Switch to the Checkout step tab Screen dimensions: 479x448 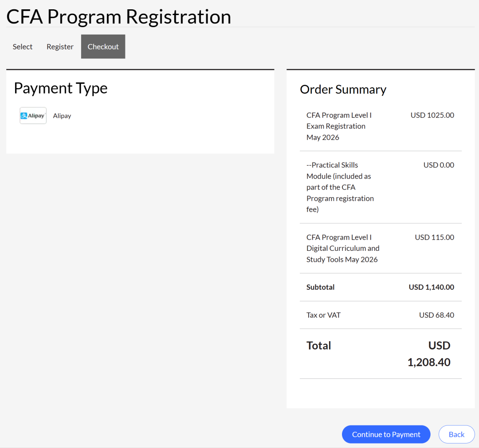(x=103, y=47)
